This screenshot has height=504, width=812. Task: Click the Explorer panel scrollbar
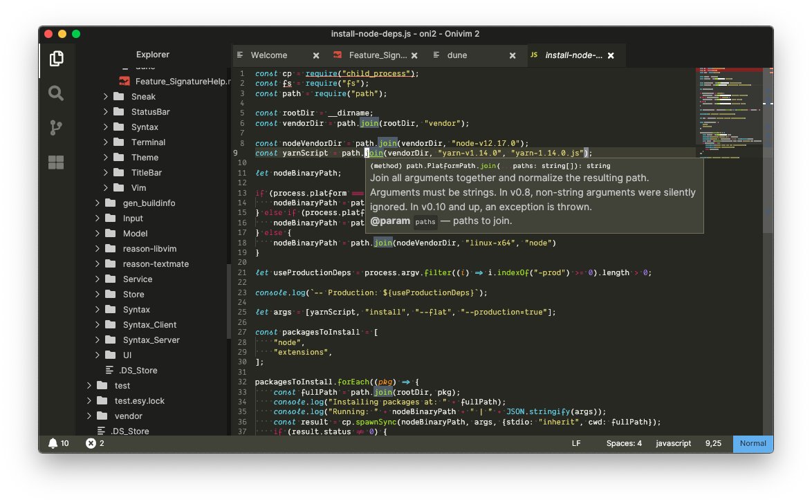point(228,301)
